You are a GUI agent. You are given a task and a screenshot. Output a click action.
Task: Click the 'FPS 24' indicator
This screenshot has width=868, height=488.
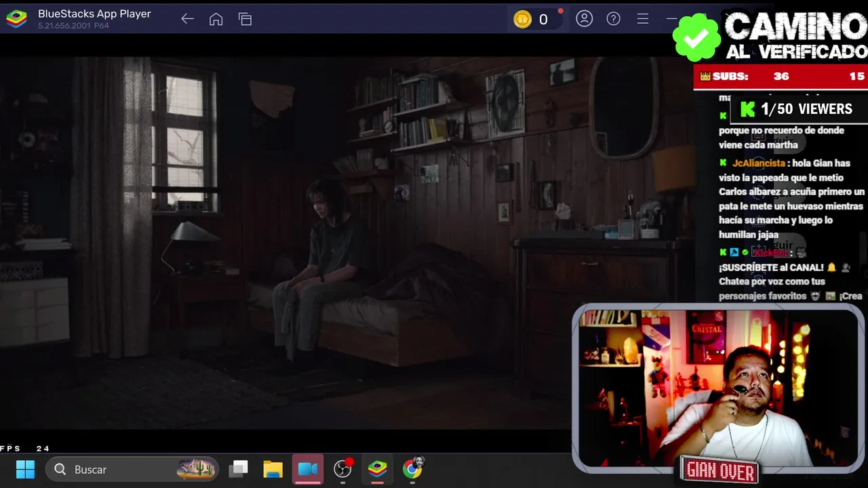[x=25, y=449]
